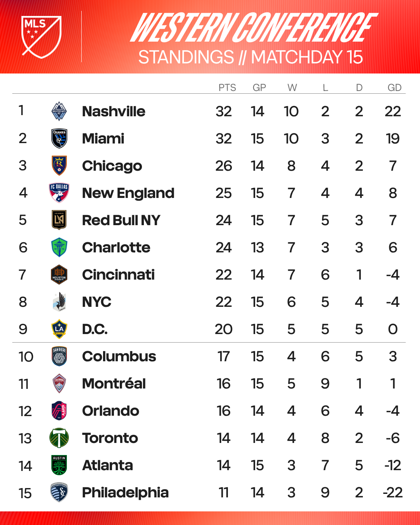420x525 pixels.
Task: Click the PTS column header
Action: pyautogui.click(x=227, y=87)
